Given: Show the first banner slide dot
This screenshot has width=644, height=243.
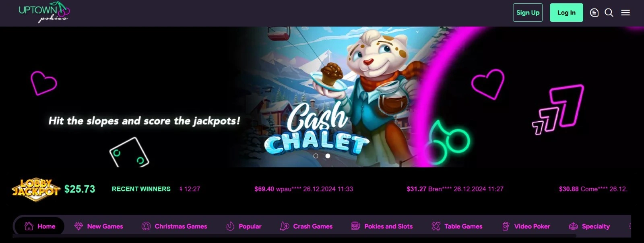Looking at the screenshot, I should [x=316, y=156].
